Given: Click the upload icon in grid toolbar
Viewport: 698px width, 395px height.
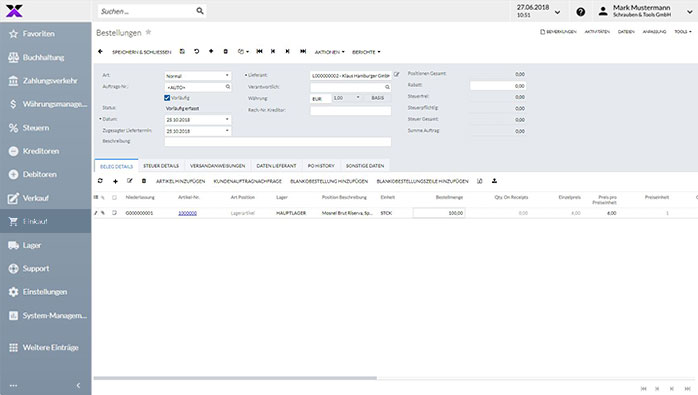Looking at the screenshot, I should point(494,181).
